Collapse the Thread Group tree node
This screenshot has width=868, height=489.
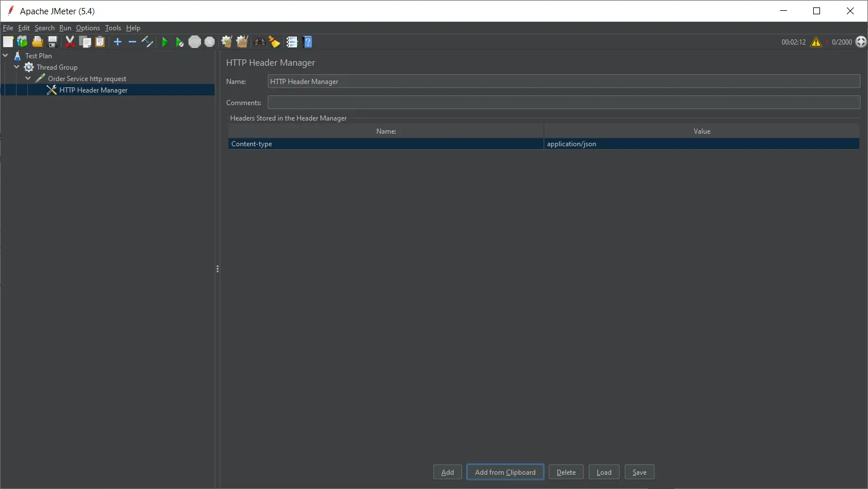click(17, 67)
